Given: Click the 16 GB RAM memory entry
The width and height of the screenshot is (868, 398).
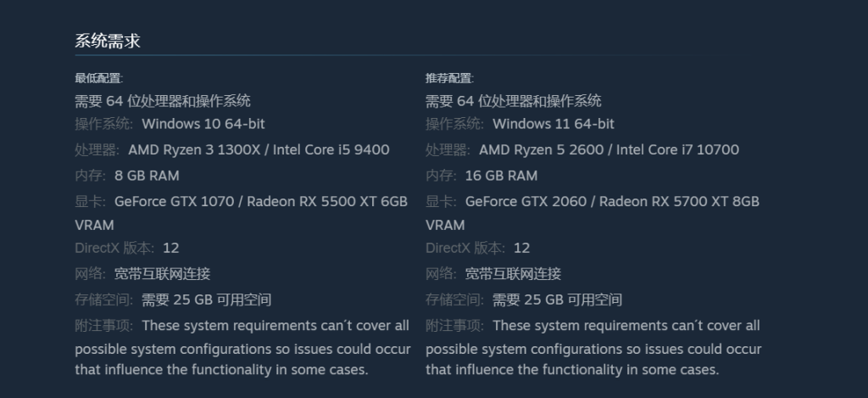Looking at the screenshot, I should [501, 176].
